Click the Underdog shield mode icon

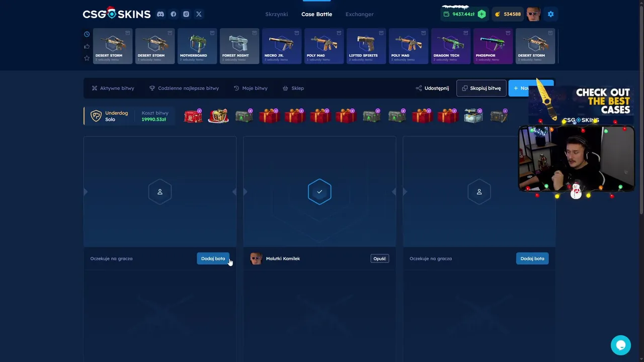(x=96, y=116)
